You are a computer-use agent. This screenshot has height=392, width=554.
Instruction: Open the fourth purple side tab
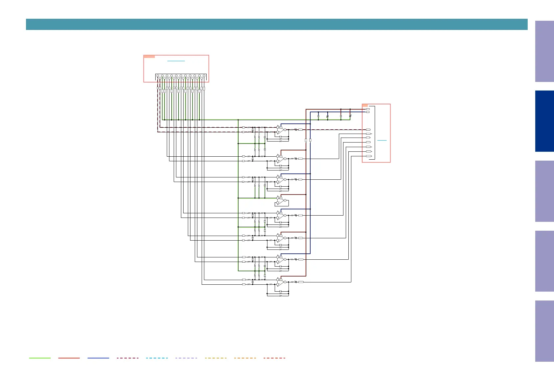[x=544, y=261]
